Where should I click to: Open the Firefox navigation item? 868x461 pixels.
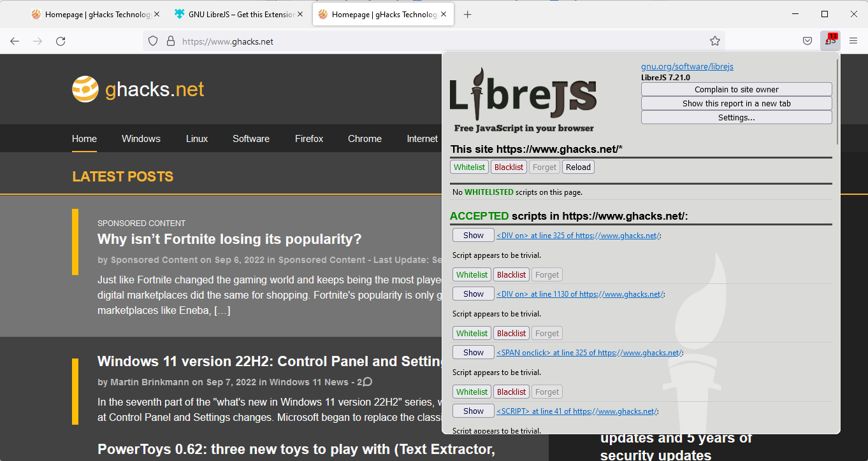pyautogui.click(x=309, y=138)
